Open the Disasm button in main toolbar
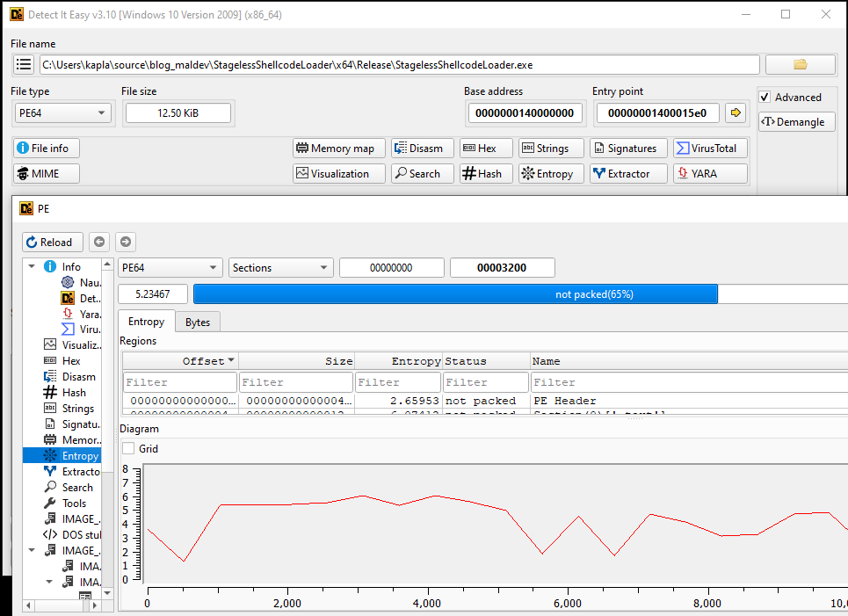Viewport: 848px width, 616px height. point(423,149)
